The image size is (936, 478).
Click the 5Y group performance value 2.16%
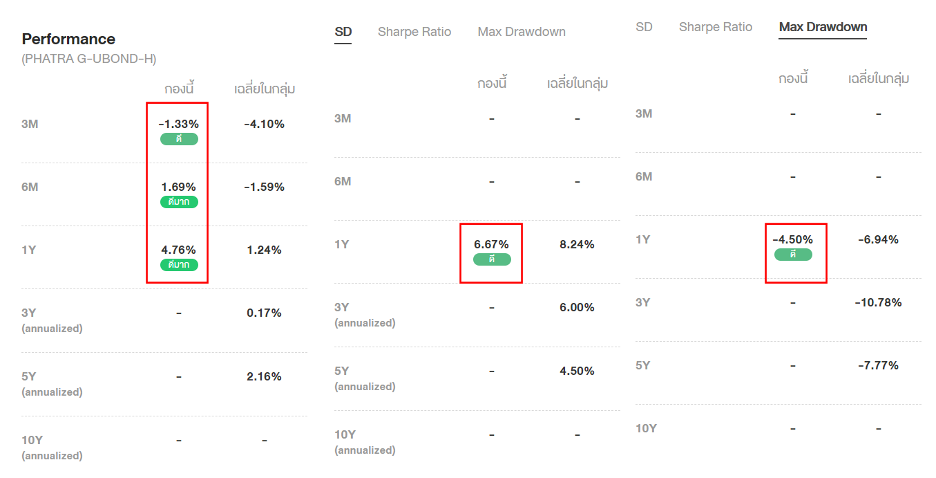(x=264, y=376)
